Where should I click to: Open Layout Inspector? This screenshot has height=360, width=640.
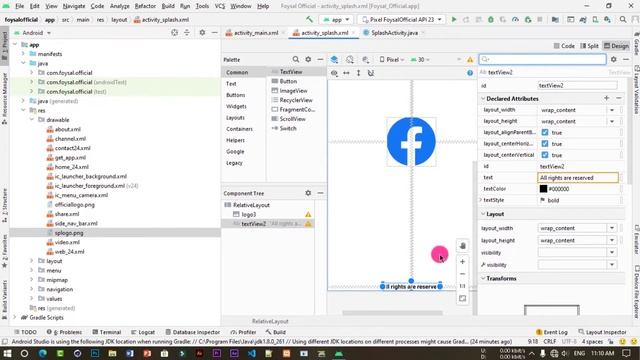(602, 332)
